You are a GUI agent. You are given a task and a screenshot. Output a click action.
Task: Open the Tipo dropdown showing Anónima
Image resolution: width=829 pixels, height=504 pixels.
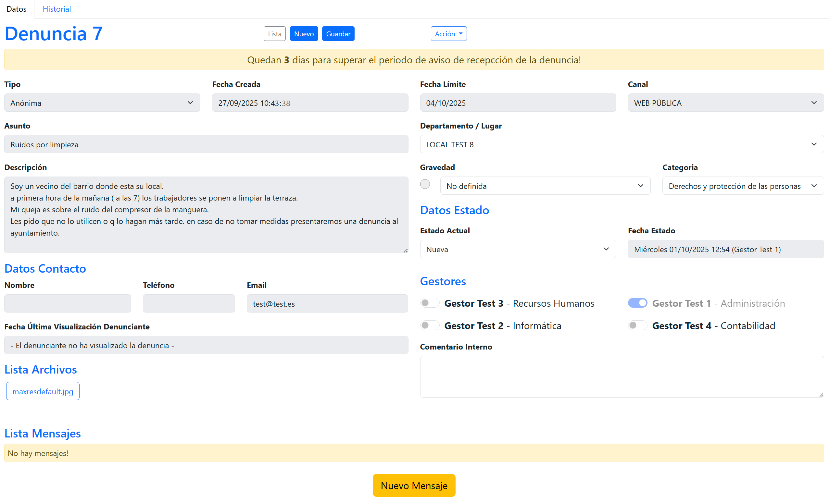[x=102, y=103]
